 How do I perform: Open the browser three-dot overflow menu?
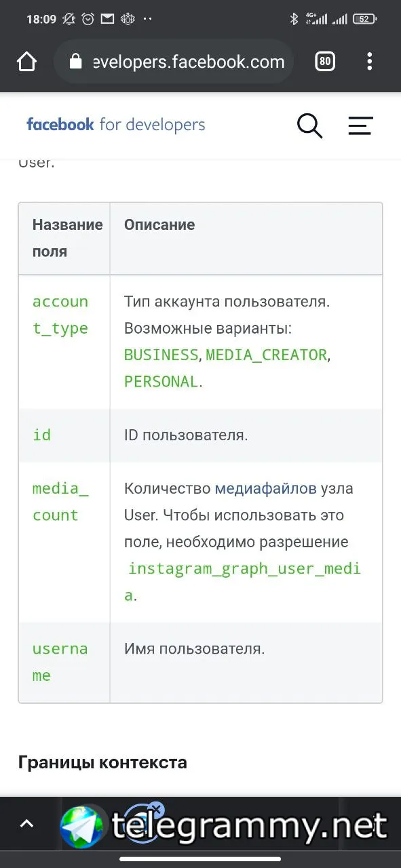[x=369, y=62]
